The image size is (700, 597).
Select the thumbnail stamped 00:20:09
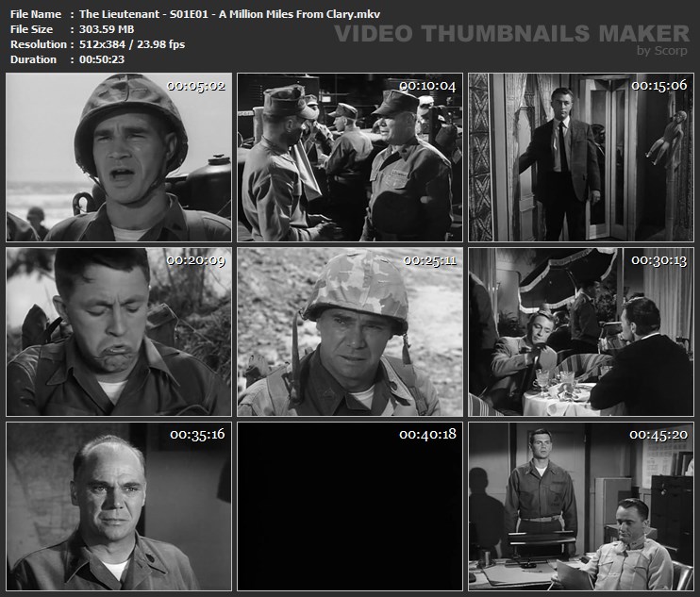pyautogui.click(x=119, y=332)
